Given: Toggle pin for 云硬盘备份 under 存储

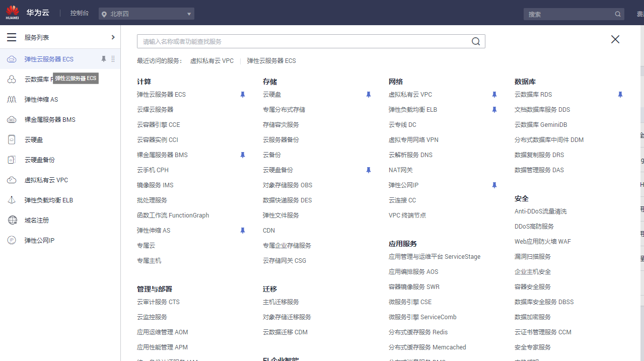Looking at the screenshot, I should pos(368,170).
